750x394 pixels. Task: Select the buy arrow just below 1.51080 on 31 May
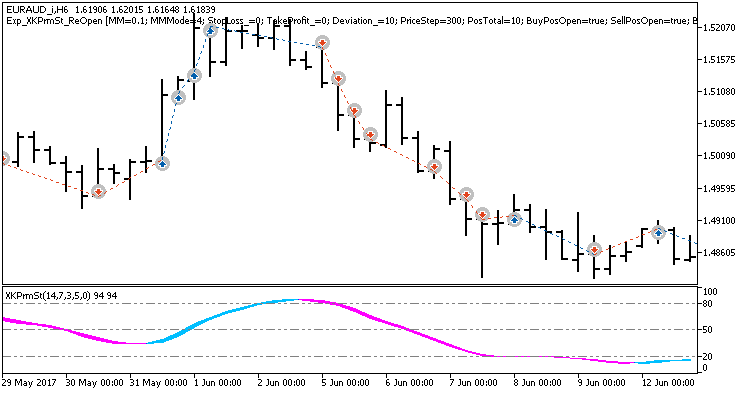(x=178, y=98)
